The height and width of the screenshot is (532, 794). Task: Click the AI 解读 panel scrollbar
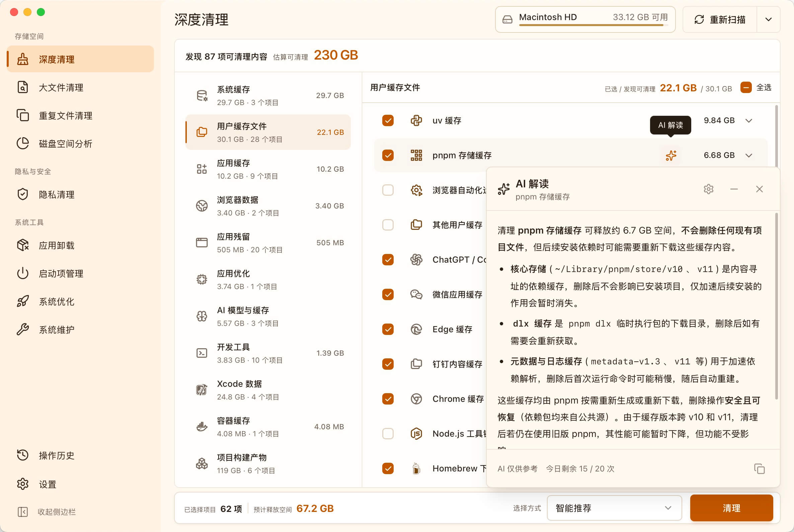tap(776, 306)
